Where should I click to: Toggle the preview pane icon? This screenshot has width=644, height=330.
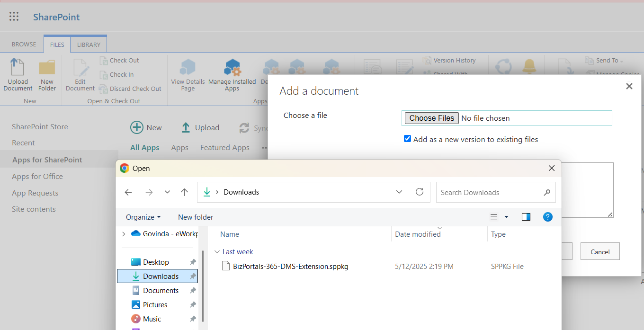click(x=526, y=217)
